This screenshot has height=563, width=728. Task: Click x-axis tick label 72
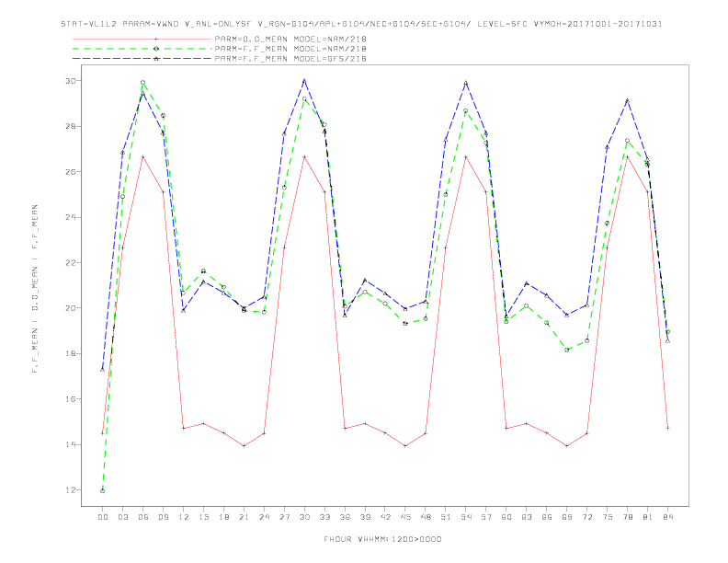(586, 517)
